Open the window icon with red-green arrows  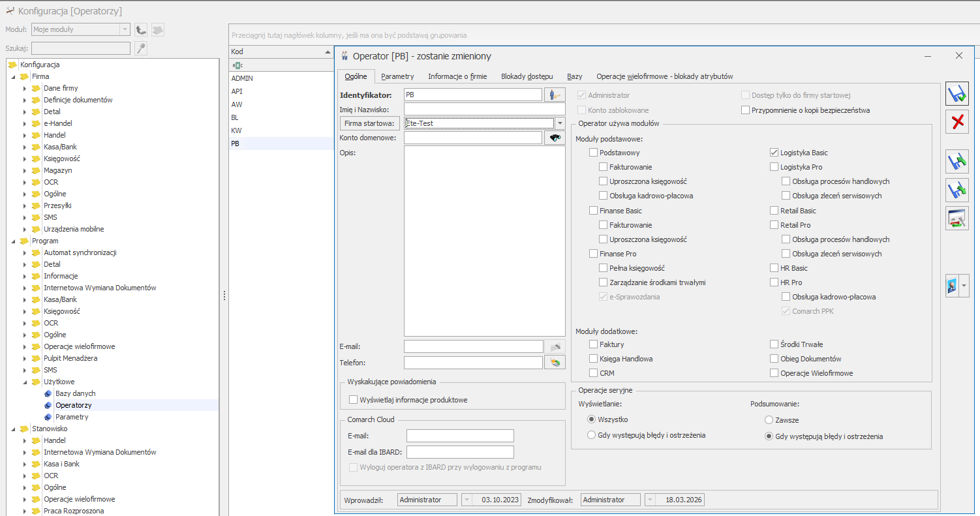[957, 219]
